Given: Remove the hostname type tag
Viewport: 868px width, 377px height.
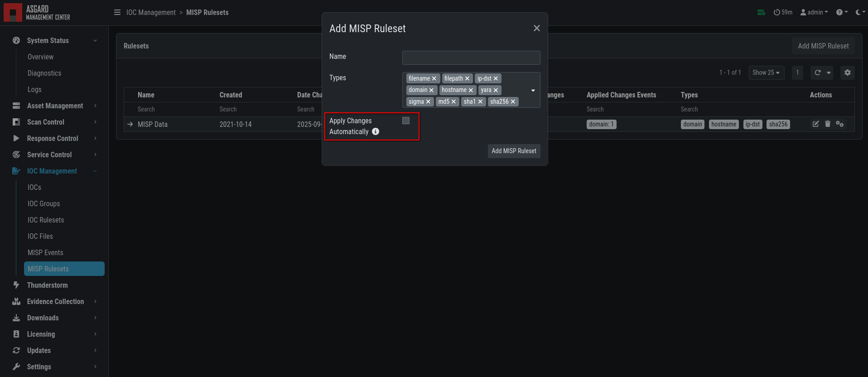Looking at the screenshot, I should point(471,90).
